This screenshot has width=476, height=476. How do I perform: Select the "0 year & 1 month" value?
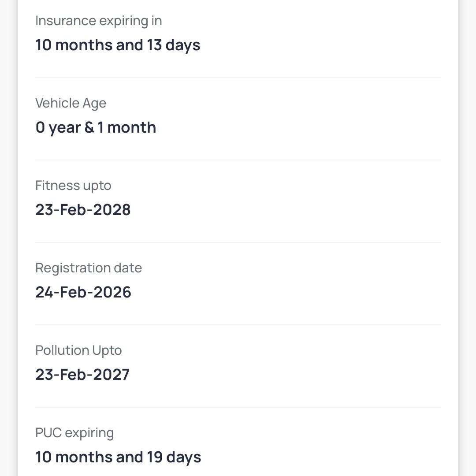(96, 127)
